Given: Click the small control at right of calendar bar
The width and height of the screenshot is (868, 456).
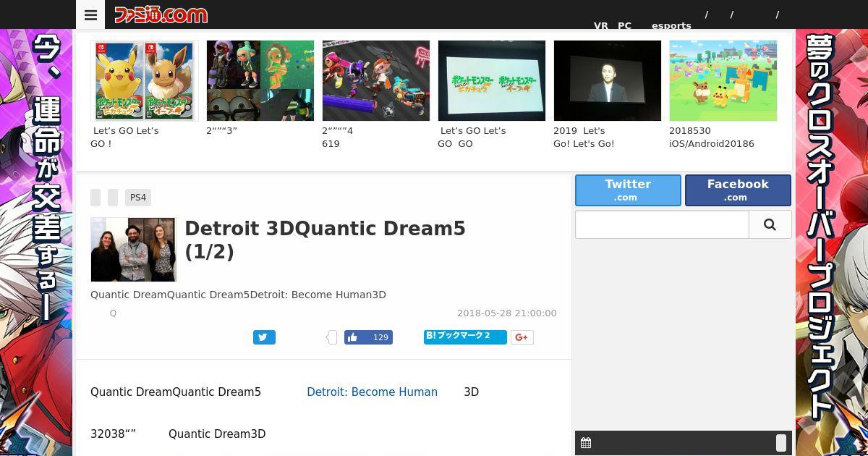Looking at the screenshot, I should (x=781, y=443).
